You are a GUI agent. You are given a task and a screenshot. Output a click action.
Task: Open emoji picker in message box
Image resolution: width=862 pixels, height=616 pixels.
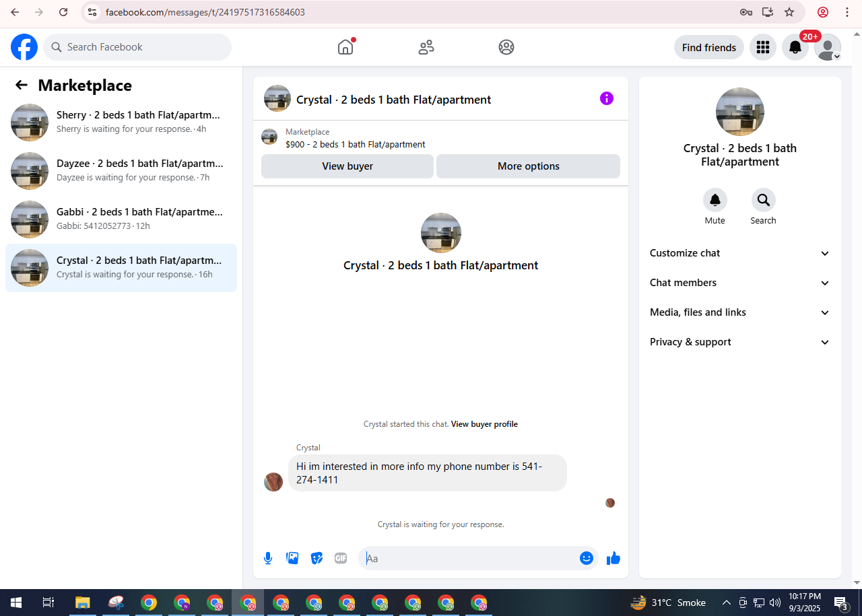tap(587, 558)
